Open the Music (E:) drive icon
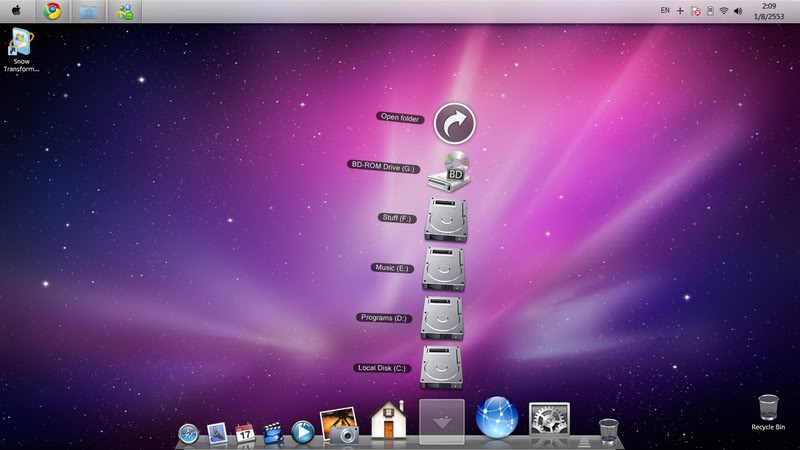800x450 pixels. click(x=444, y=269)
